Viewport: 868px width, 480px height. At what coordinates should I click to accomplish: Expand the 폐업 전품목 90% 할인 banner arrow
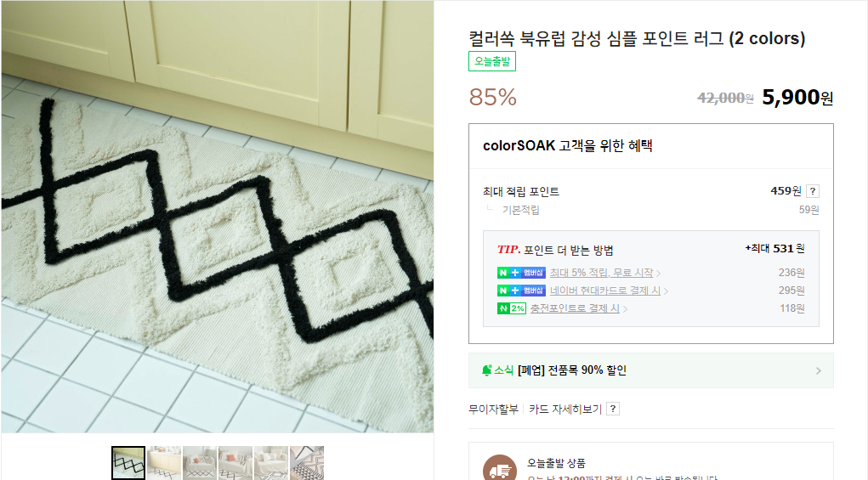[x=818, y=371]
